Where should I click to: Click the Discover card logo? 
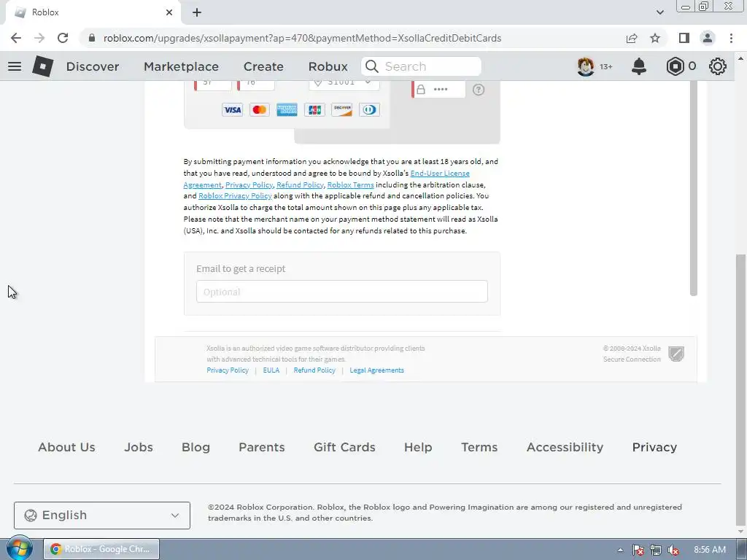[342, 110]
